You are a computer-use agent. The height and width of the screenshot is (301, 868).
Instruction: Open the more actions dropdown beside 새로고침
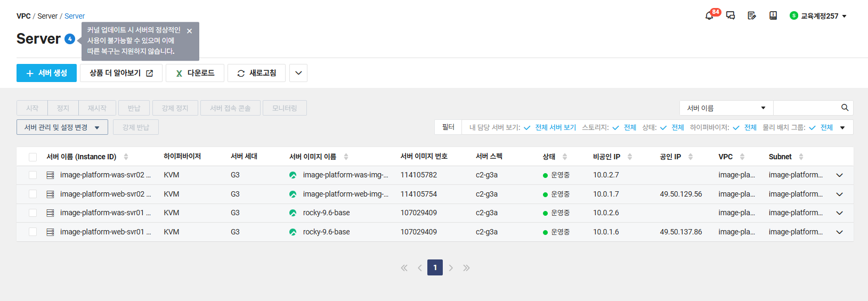[x=298, y=73]
